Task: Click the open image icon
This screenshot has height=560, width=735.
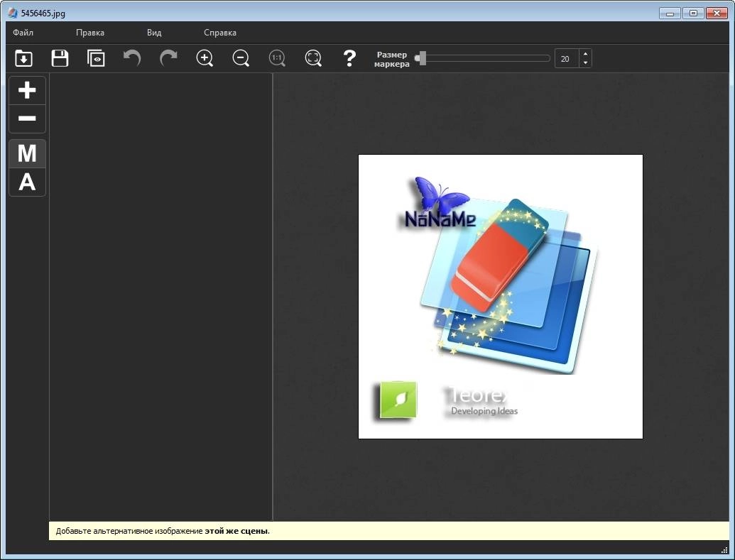Action: click(23, 58)
